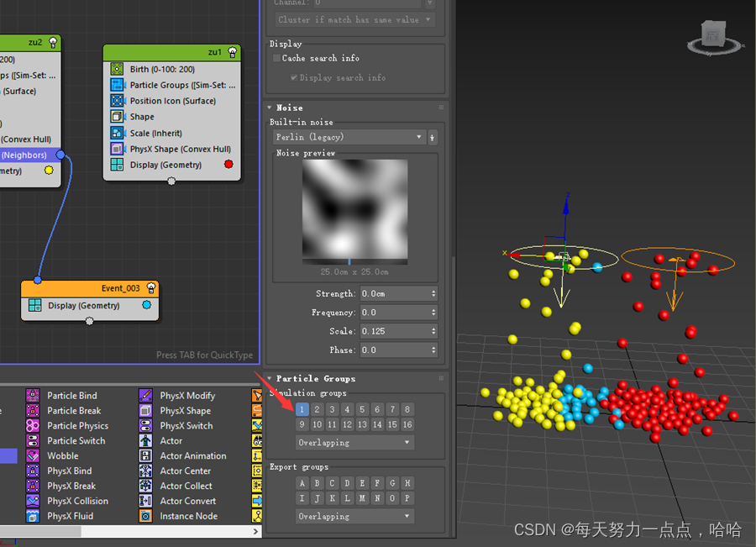This screenshot has height=547, width=756.
Task: Toggle the zu2 event lightbulb on/off
Action: [53, 43]
